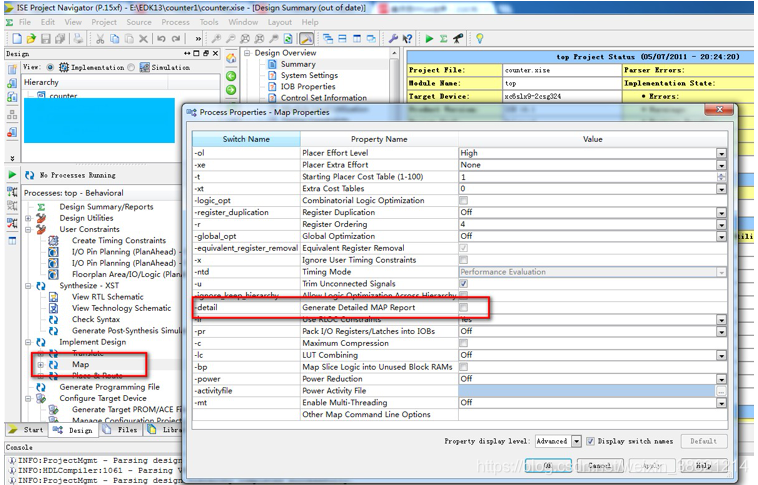Viewport: 758px width, 485px height.
Task: Click the green play icon left of No Processes Running
Action: click(12, 175)
